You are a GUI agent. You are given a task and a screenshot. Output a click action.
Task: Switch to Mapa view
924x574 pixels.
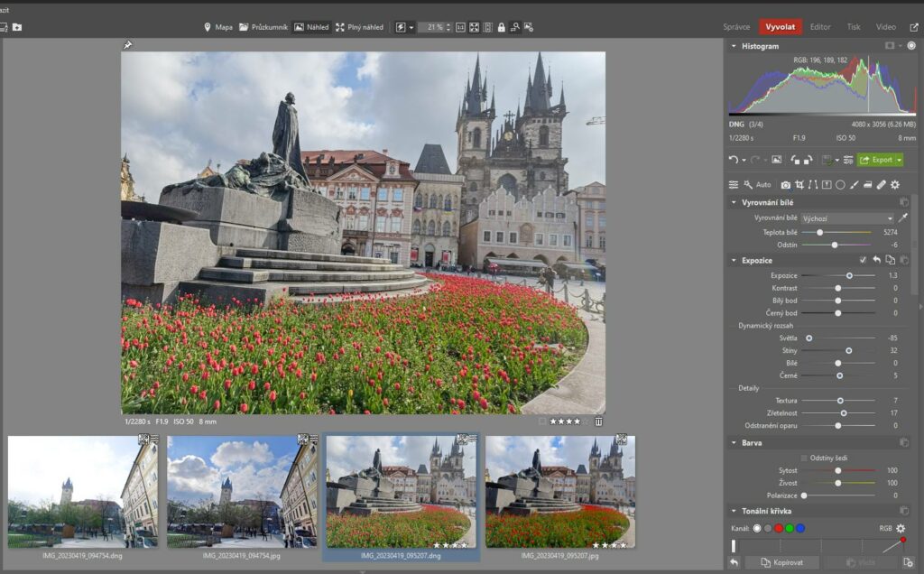[x=217, y=27]
